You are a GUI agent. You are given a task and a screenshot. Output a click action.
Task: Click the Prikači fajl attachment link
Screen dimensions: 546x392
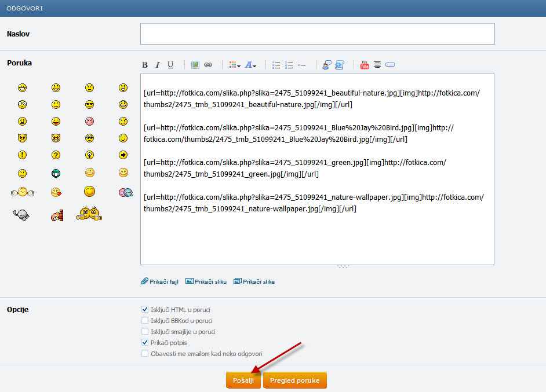coord(159,281)
